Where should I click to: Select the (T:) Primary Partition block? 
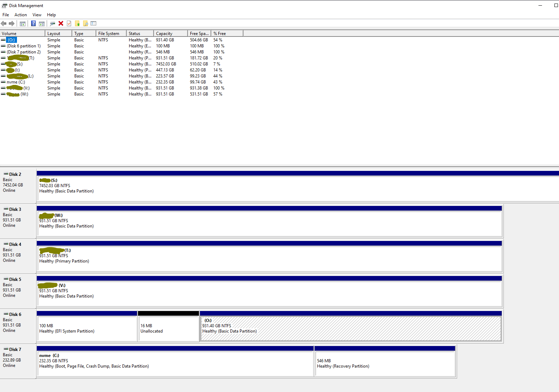click(269, 256)
